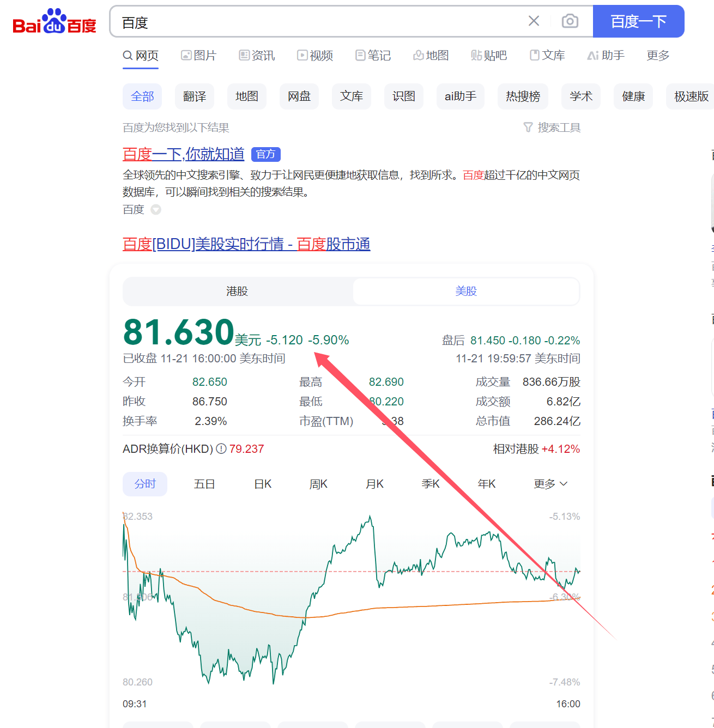
Task: Select the 季K chart view
Action: tap(431, 484)
